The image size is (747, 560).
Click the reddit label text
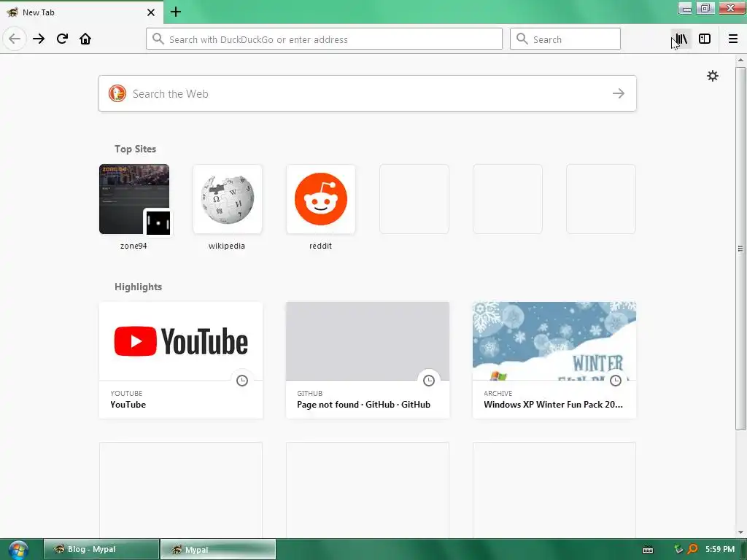(x=320, y=246)
